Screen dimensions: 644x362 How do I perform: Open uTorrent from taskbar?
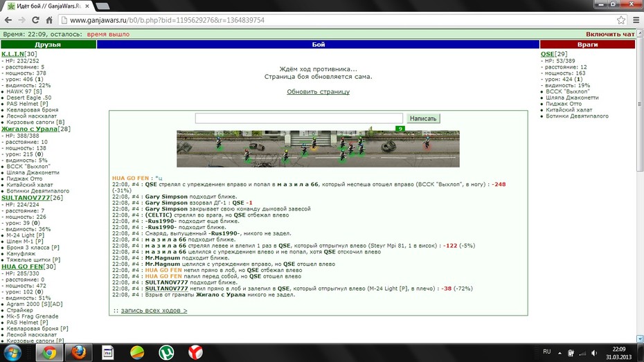(x=166, y=352)
